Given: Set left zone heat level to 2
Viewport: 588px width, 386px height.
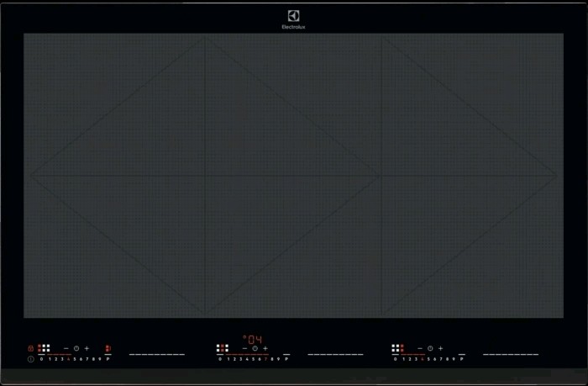Looking at the screenshot, I should pos(56,359).
